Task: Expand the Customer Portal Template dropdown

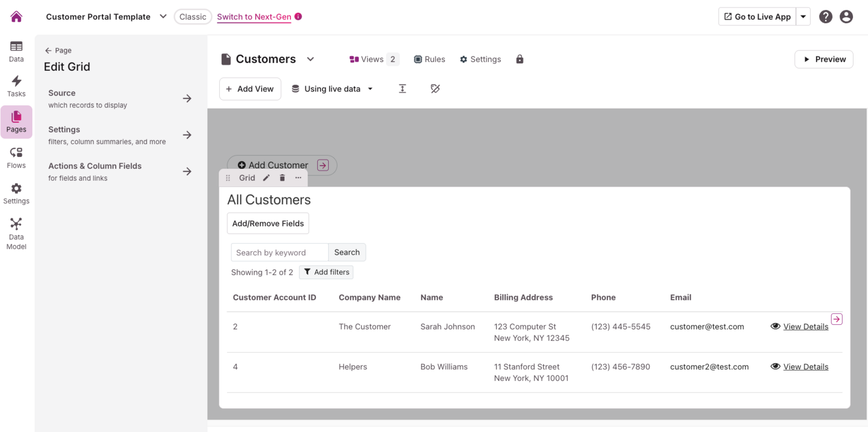Action: point(163,17)
